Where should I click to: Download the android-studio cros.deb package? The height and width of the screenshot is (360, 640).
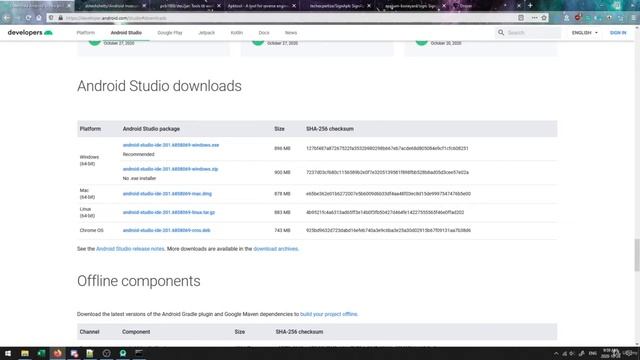pyautogui.click(x=167, y=230)
